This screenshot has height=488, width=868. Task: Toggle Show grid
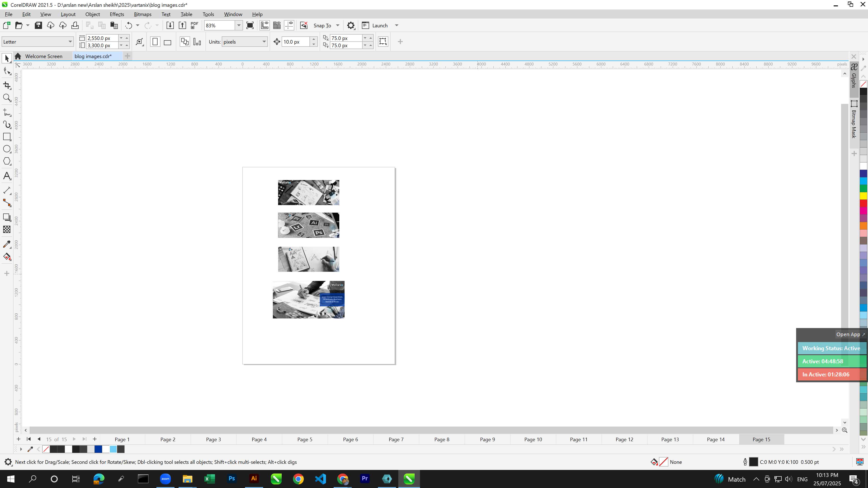[x=277, y=25]
